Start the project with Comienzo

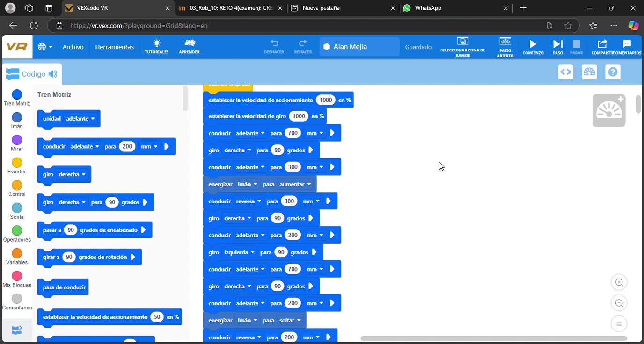point(533,46)
